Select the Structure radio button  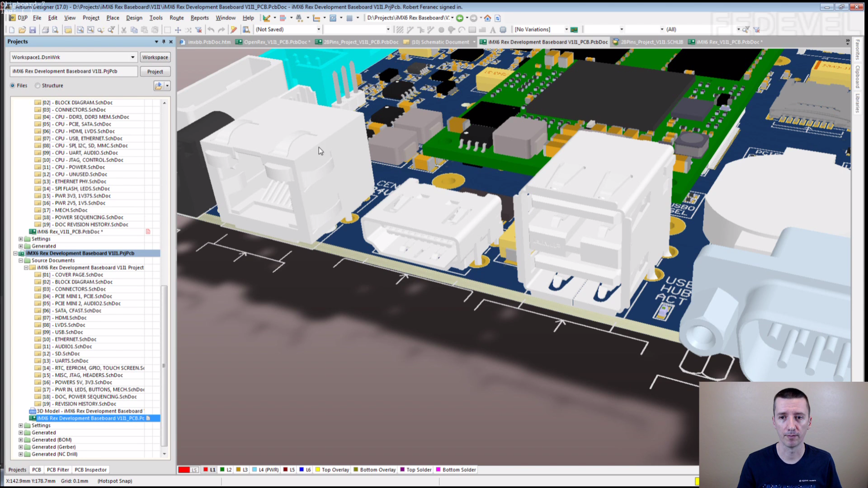point(38,85)
